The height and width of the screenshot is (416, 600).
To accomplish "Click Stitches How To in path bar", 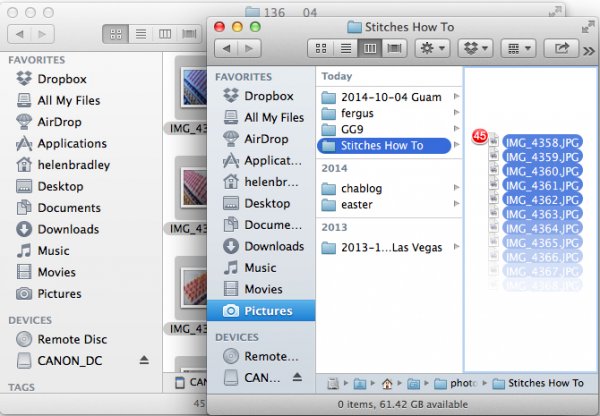I will [x=545, y=383].
